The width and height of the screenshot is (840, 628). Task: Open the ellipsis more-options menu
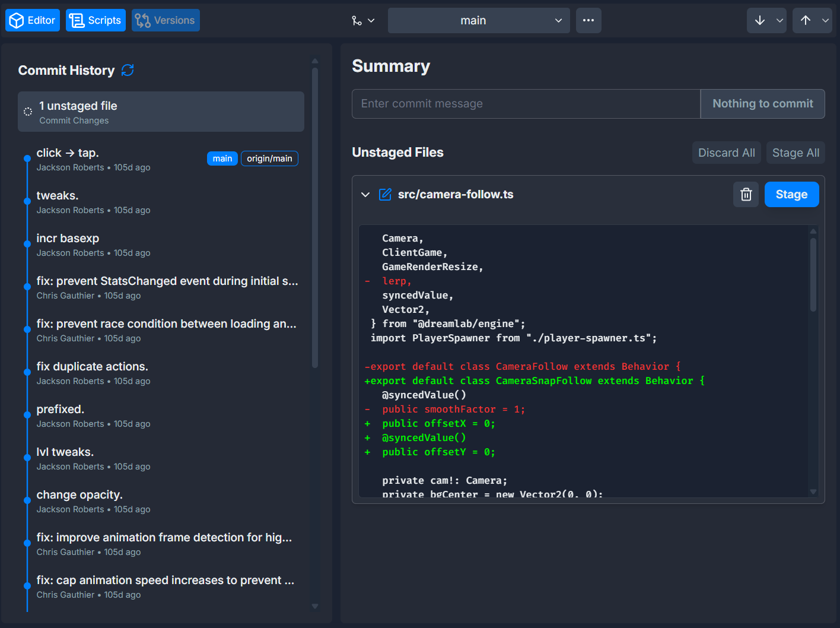coord(588,20)
